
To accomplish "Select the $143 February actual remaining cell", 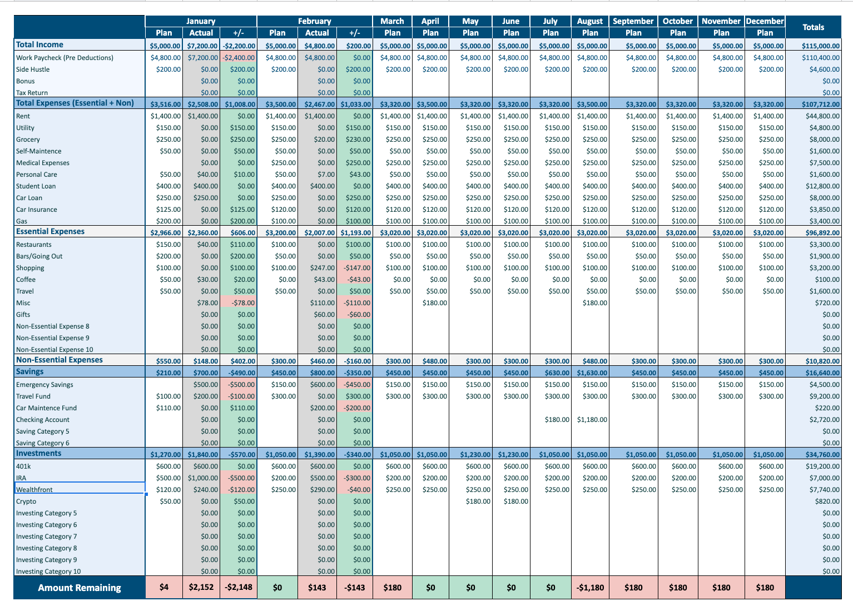I will [x=317, y=587].
